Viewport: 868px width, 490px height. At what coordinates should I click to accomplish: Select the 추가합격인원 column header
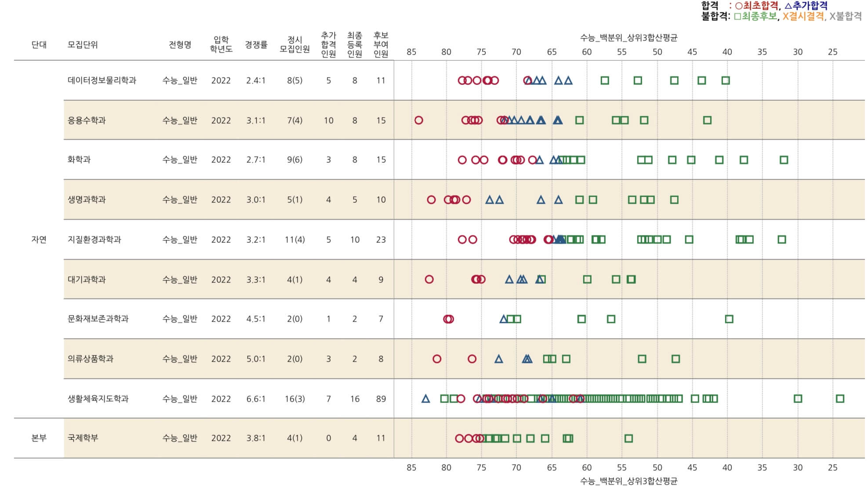(328, 44)
